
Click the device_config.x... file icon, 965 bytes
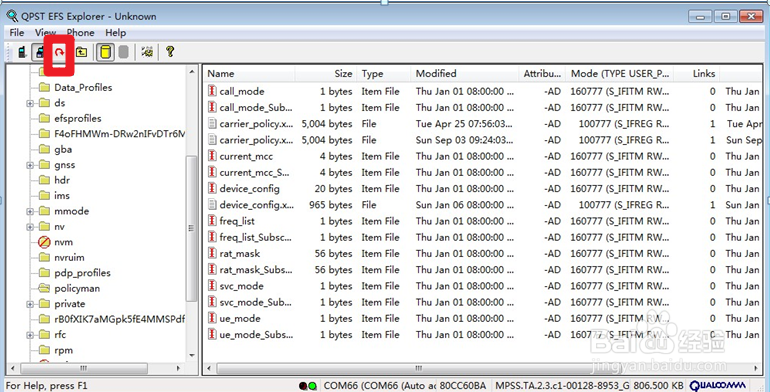[212, 204]
